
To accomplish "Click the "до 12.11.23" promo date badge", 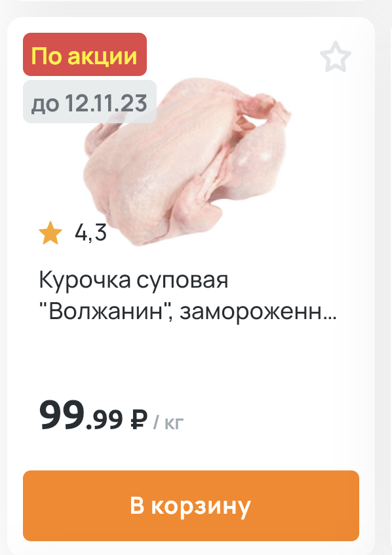I will (x=90, y=102).
